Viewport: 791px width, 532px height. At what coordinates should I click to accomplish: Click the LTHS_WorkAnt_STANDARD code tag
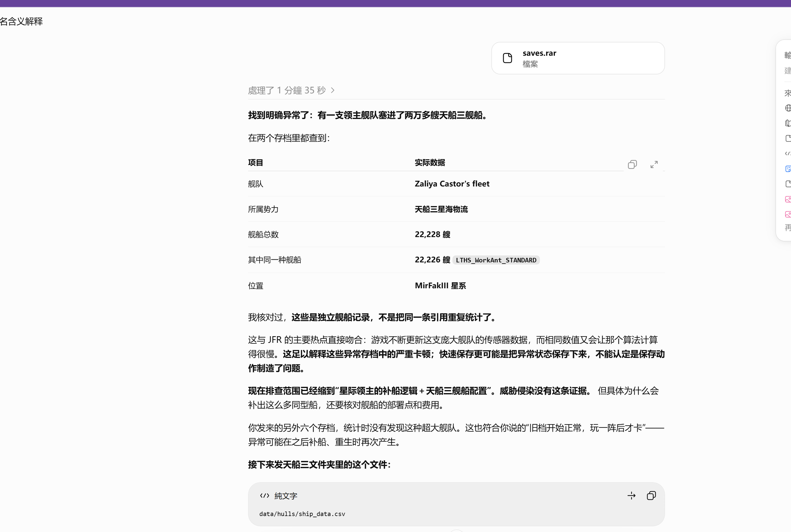pos(496,260)
